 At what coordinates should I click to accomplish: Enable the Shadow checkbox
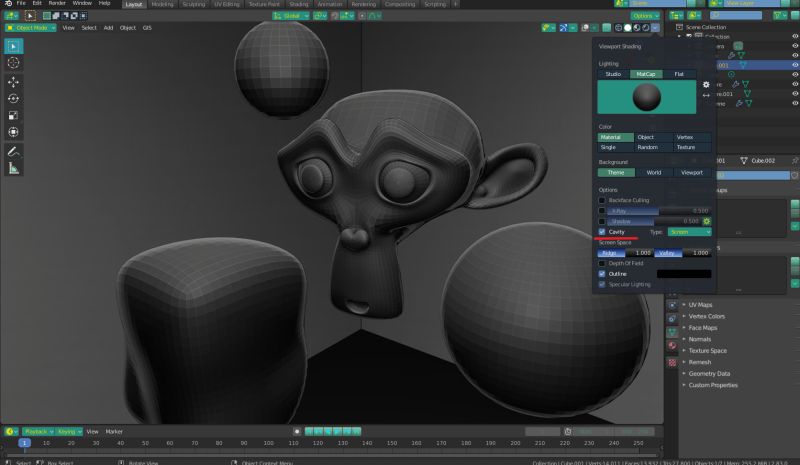(602, 222)
